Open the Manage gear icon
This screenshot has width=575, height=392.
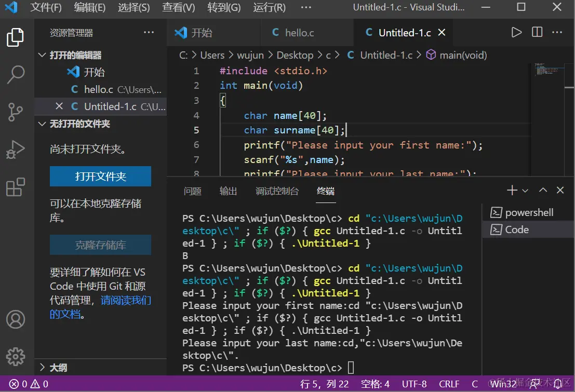coord(16,356)
